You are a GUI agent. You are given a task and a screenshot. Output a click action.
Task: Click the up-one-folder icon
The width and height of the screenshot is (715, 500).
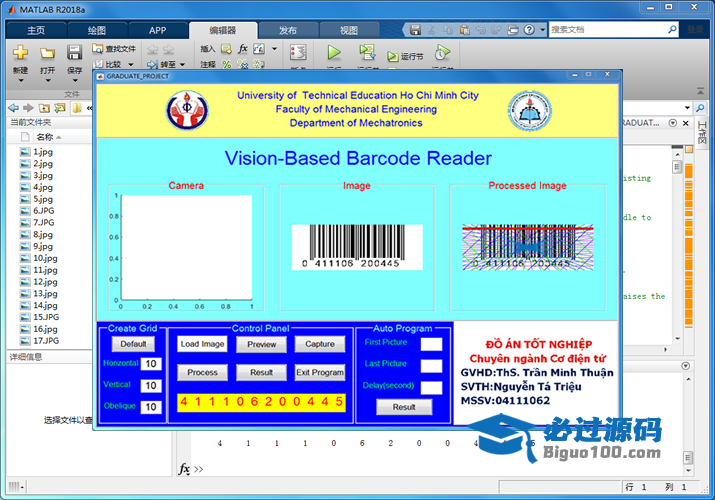coord(44,108)
